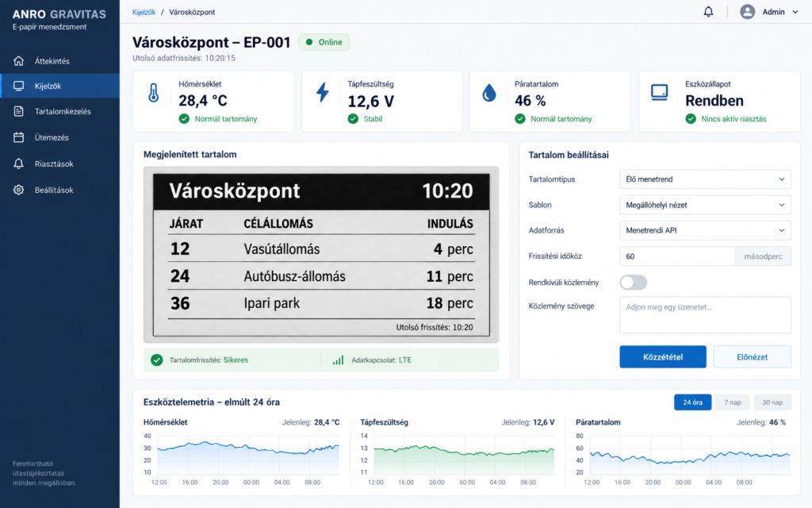812x508 pixels.
Task: Open the Adatforrás dropdown
Action: (x=705, y=230)
